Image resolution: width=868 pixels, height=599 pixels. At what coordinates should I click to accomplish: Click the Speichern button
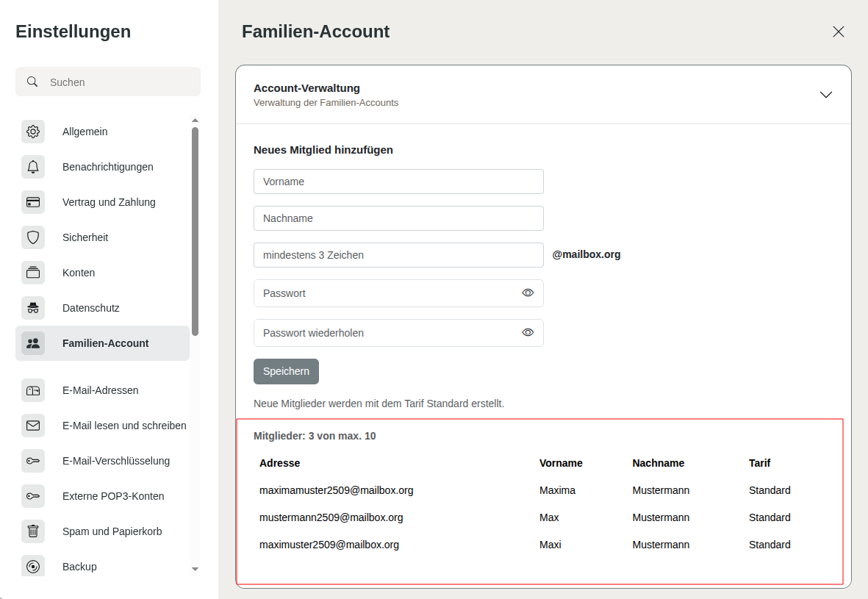[x=286, y=371]
